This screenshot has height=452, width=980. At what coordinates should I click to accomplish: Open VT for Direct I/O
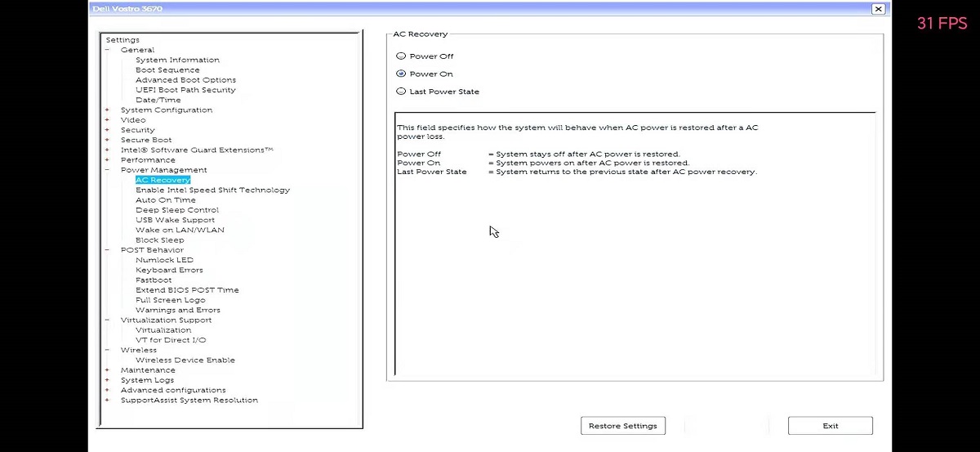(171, 340)
